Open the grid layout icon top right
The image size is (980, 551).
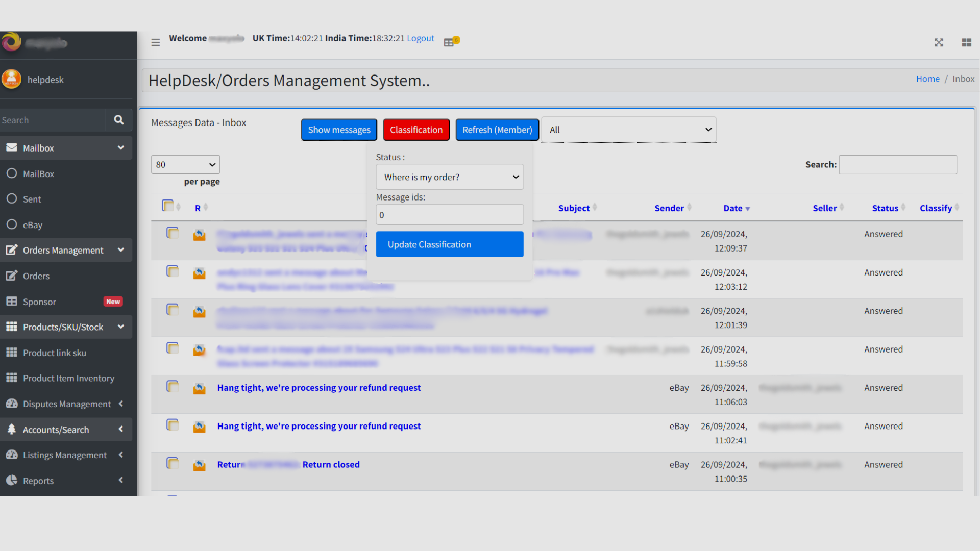point(966,42)
